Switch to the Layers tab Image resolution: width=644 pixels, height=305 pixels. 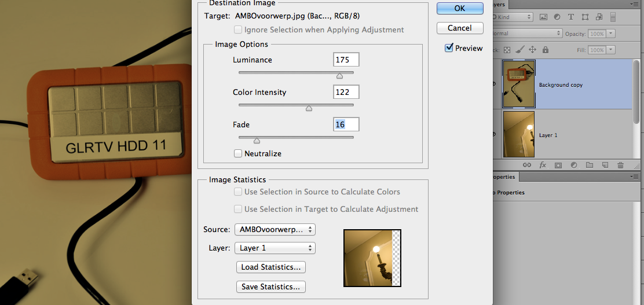(x=500, y=5)
